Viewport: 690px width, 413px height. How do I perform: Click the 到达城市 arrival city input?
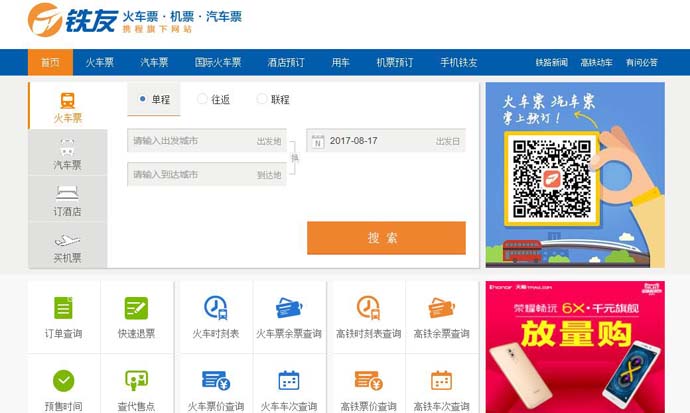[207, 175]
